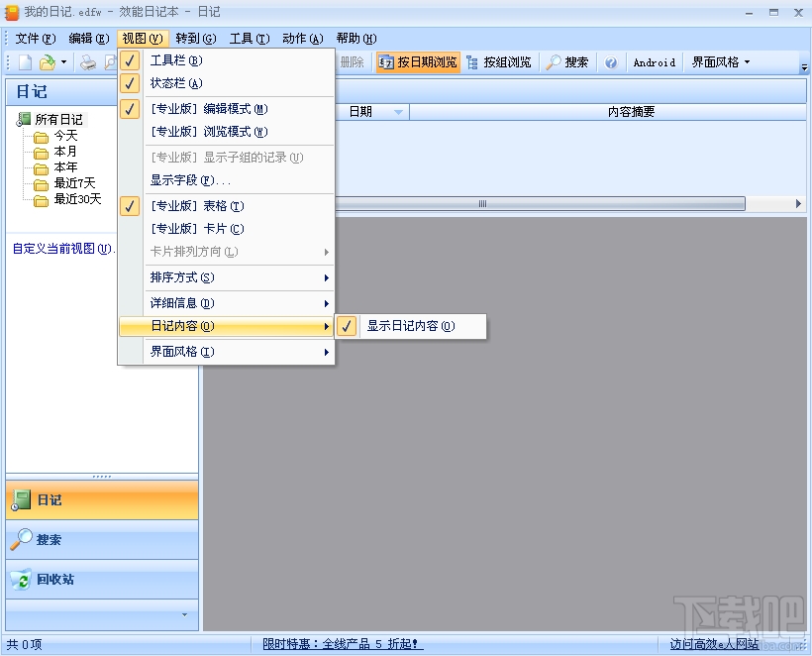The image size is (812, 656).
Task: Click the open file folder icon
Action: [48, 62]
